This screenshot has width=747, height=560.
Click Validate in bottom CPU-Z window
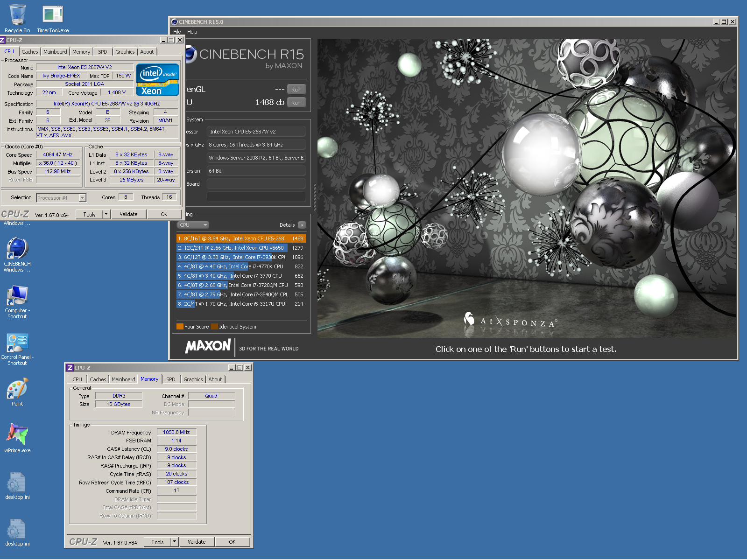197,542
